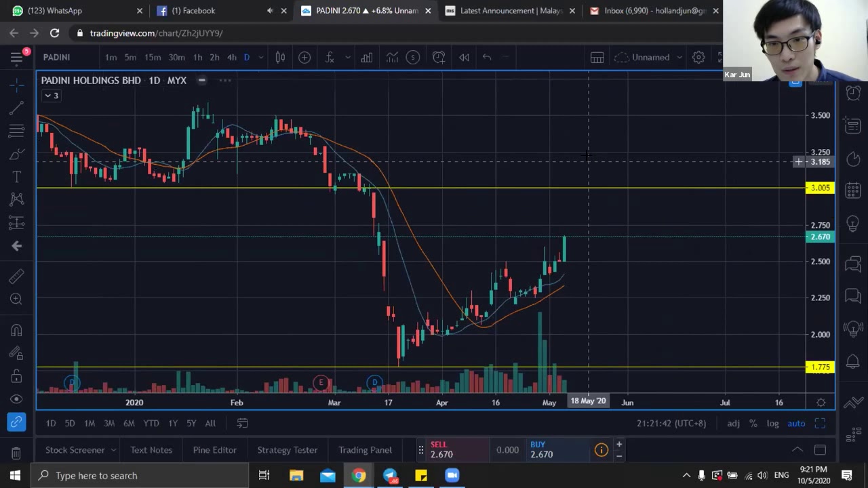Toggle auto scale mode
This screenshot has height=488, width=868.
tap(796, 424)
